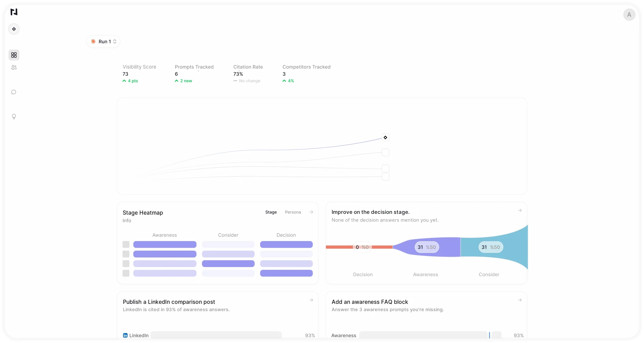The height and width of the screenshot is (343, 644).
Task: Click the LinkedIn logo icon
Action: pos(125,335)
